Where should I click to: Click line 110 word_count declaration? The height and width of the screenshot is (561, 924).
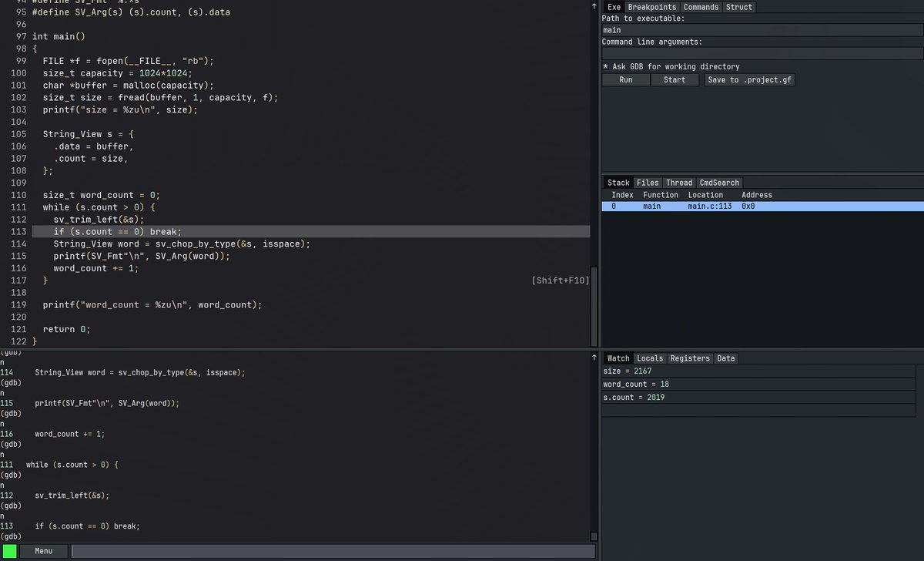(x=101, y=195)
